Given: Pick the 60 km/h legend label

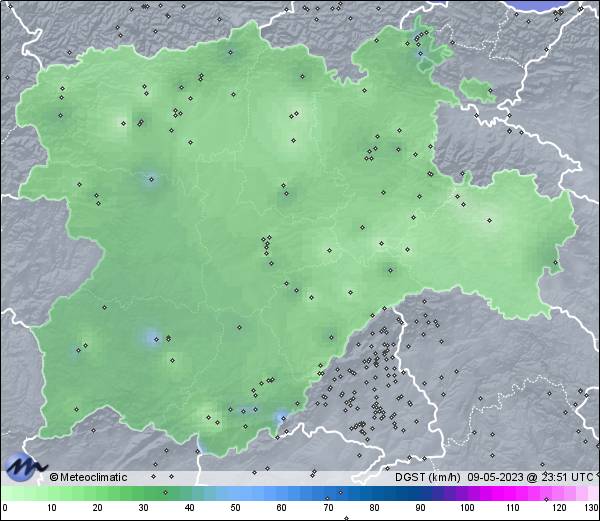Looking at the screenshot, I should 282,509.
